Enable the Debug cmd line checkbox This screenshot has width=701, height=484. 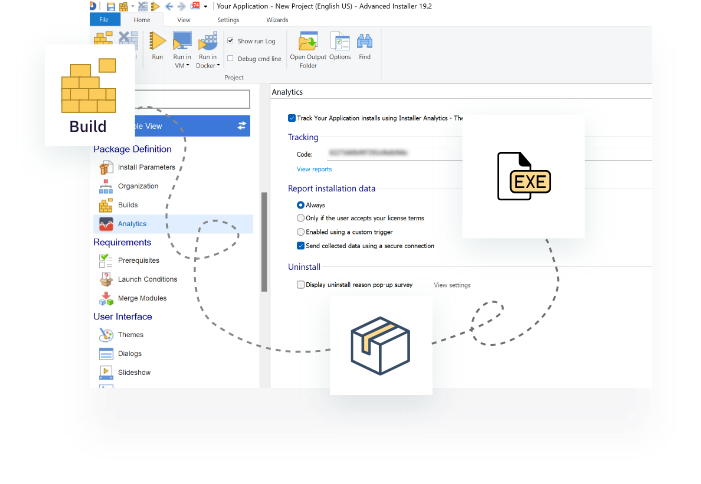[x=231, y=58]
